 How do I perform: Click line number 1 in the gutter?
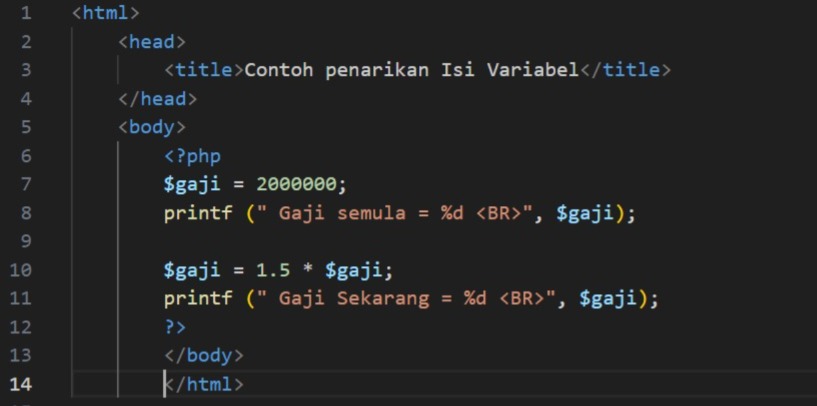click(x=24, y=14)
